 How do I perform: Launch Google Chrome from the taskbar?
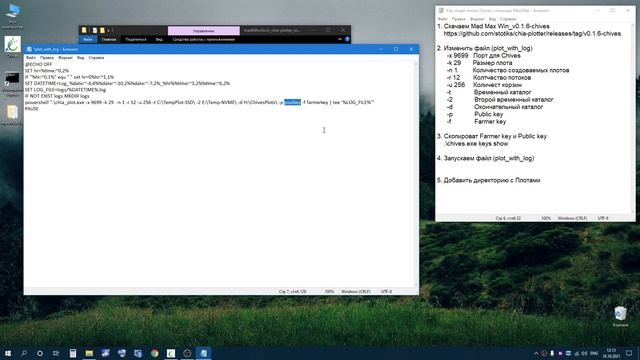pyautogui.click(x=154, y=353)
